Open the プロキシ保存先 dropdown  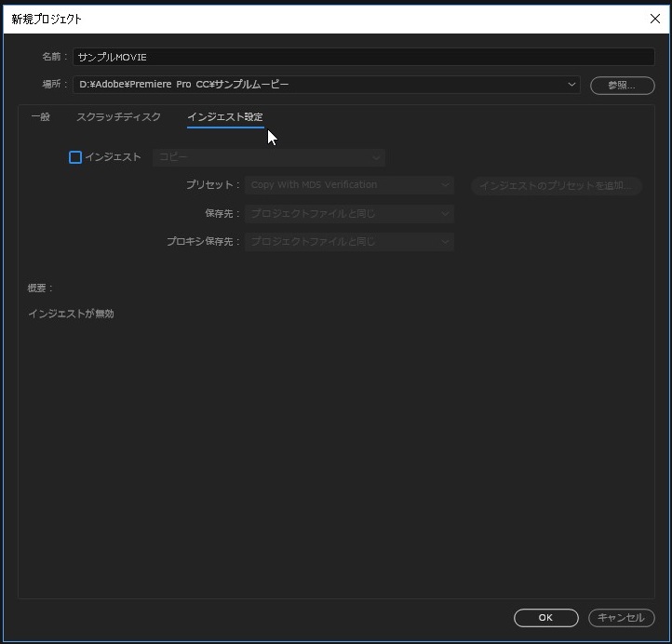[349, 242]
